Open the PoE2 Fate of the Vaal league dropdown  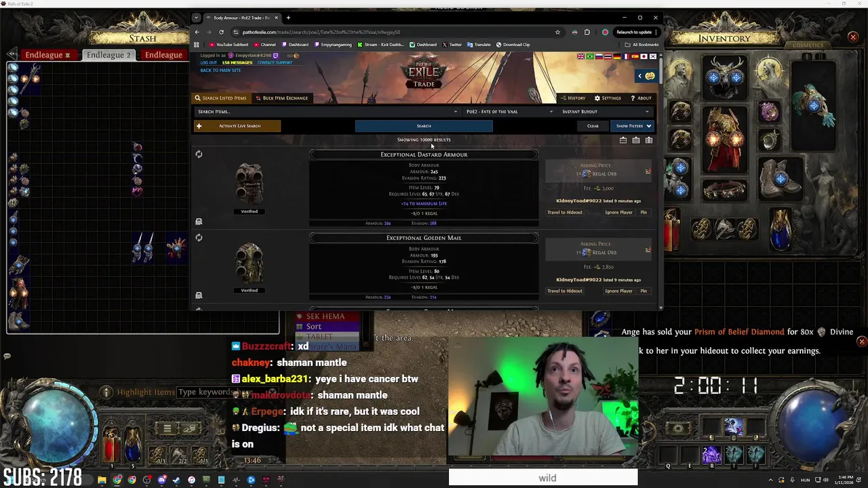click(509, 112)
